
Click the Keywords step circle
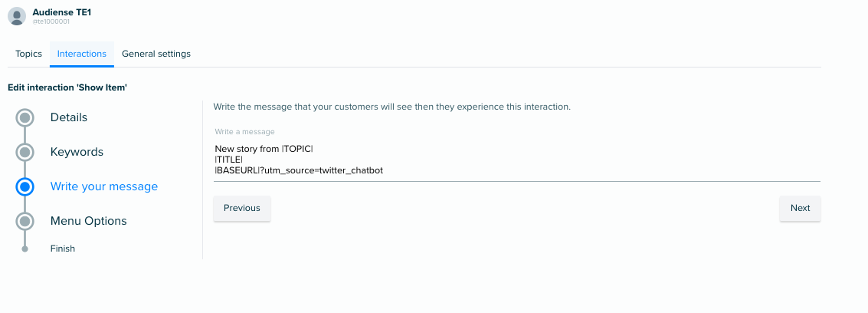click(x=25, y=152)
